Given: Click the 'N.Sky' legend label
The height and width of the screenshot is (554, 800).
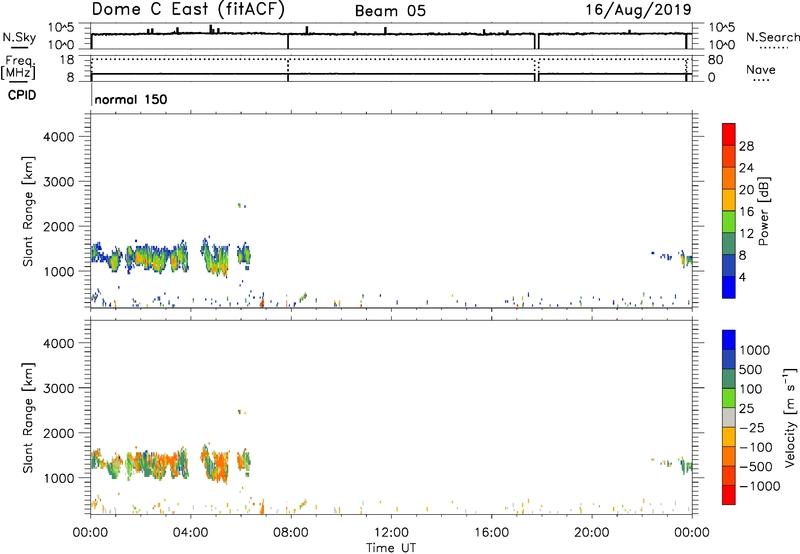Looking at the screenshot, I should (19, 37).
